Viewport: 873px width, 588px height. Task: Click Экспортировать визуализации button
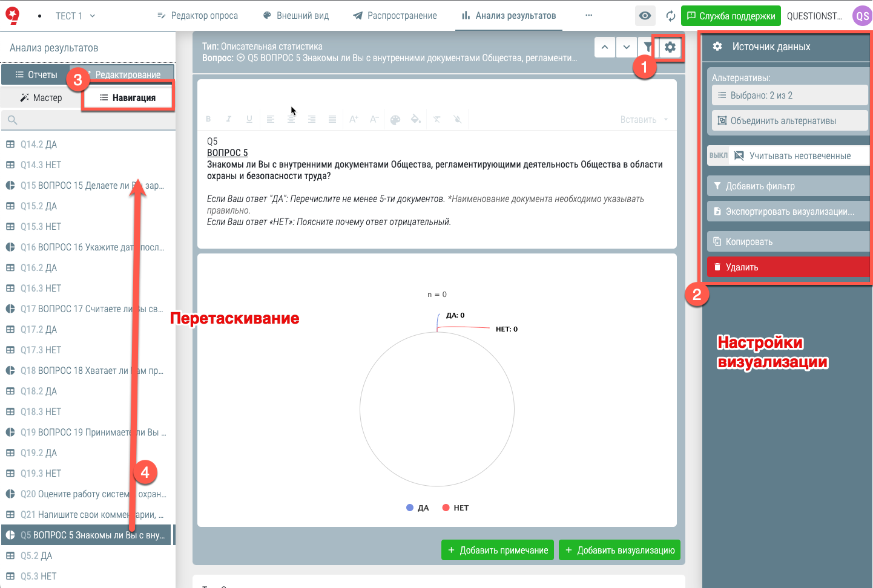click(x=788, y=211)
